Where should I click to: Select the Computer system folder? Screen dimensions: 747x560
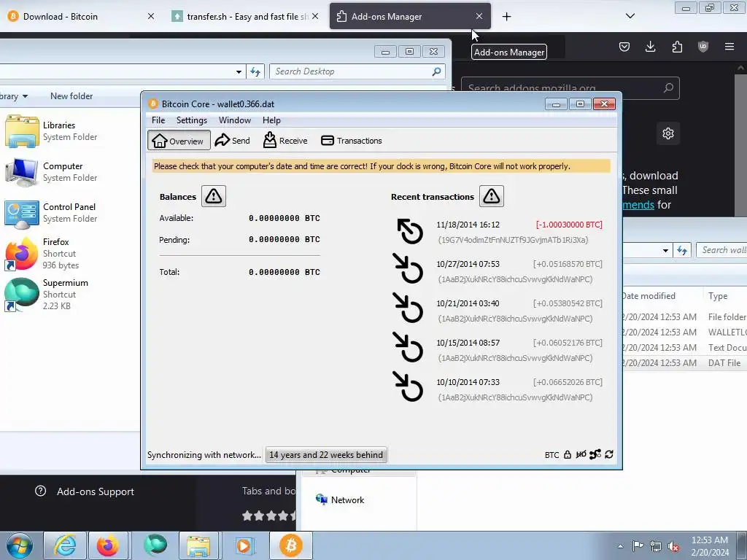[50, 172]
